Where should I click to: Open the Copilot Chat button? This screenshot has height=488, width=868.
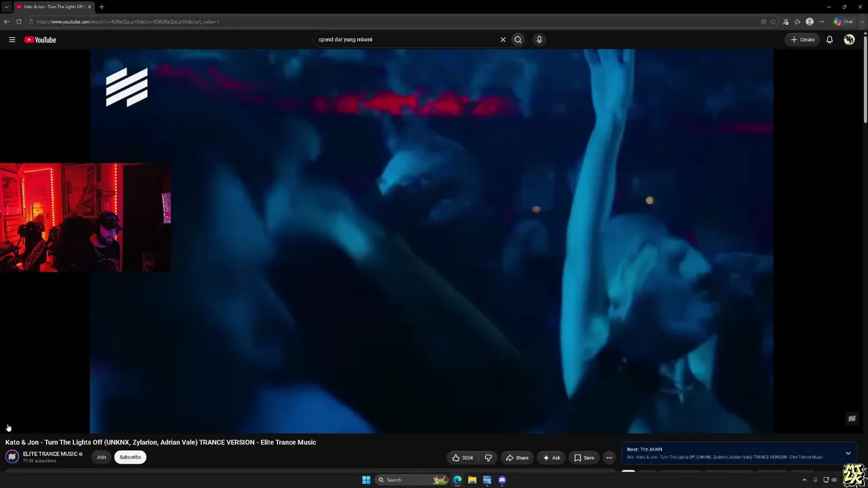click(x=844, y=22)
